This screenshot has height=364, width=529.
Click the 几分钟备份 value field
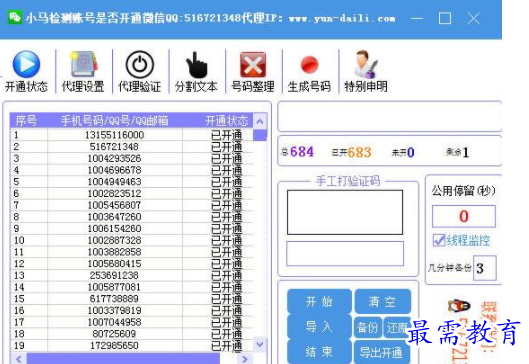484,268
